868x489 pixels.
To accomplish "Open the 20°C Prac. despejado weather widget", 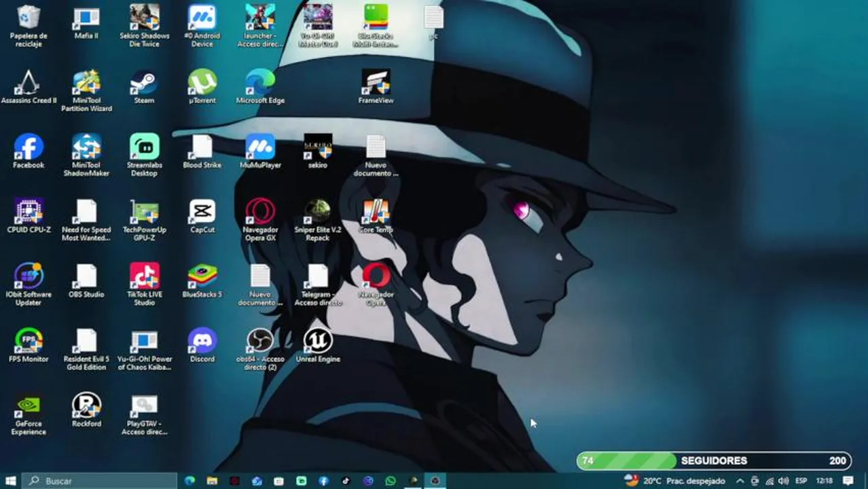I will [x=674, y=481].
